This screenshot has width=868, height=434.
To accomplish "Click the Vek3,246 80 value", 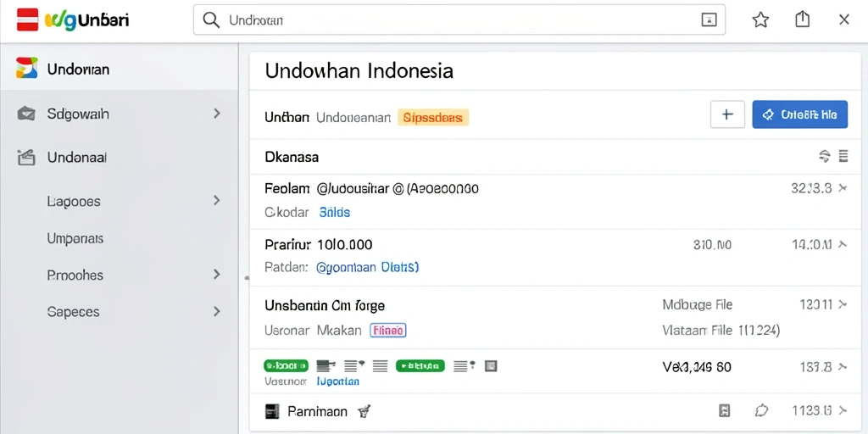I will coord(697,366).
